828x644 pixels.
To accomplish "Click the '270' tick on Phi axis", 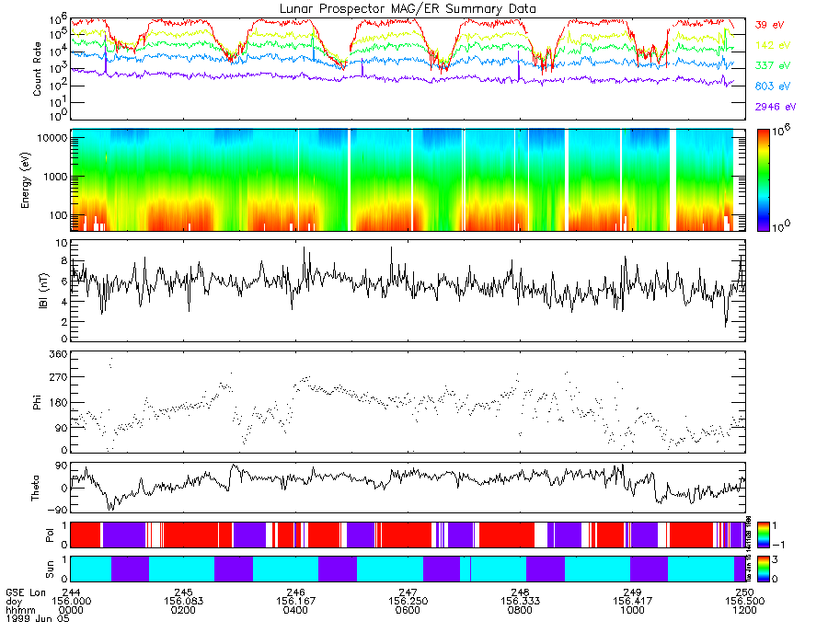I will 58,377.
